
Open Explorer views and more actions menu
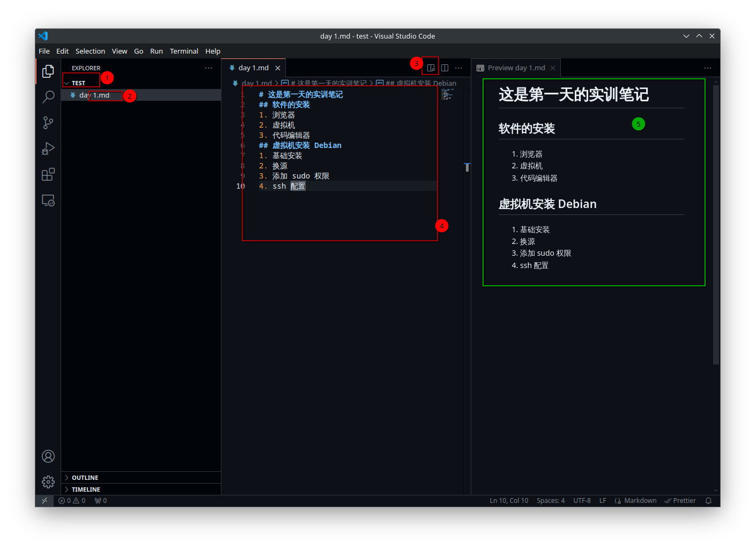pyautogui.click(x=209, y=68)
